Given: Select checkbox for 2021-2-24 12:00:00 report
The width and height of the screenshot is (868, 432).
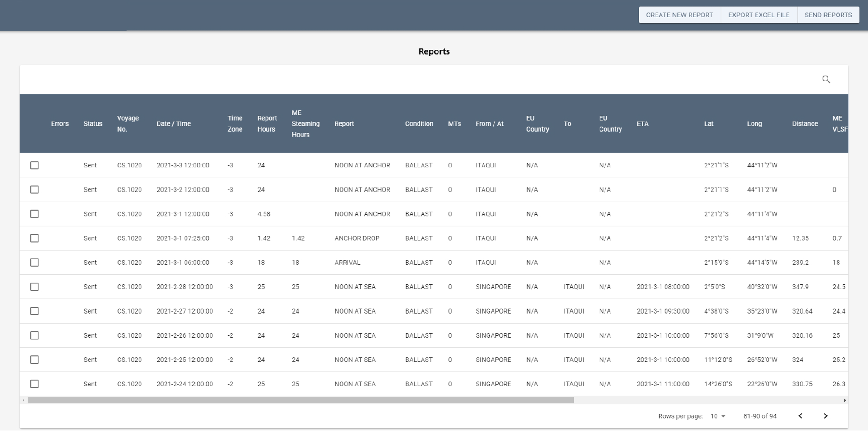Looking at the screenshot, I should pyautogui.click(x=34, y=384).
